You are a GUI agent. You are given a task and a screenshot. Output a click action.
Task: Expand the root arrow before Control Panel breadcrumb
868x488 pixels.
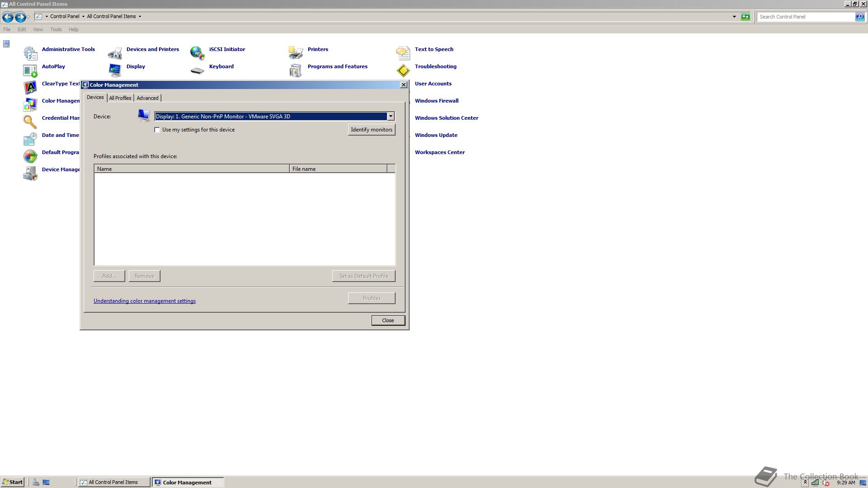pos(47,16)
